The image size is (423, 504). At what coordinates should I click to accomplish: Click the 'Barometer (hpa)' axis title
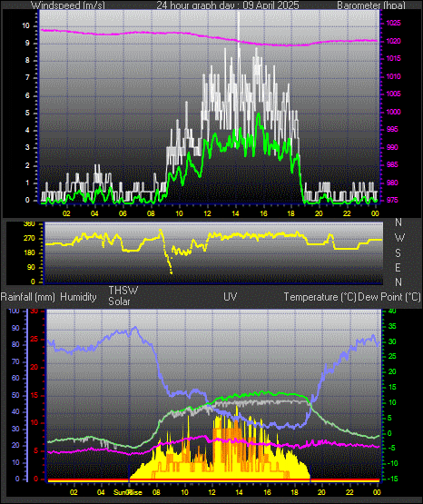[x=371, y=5]
